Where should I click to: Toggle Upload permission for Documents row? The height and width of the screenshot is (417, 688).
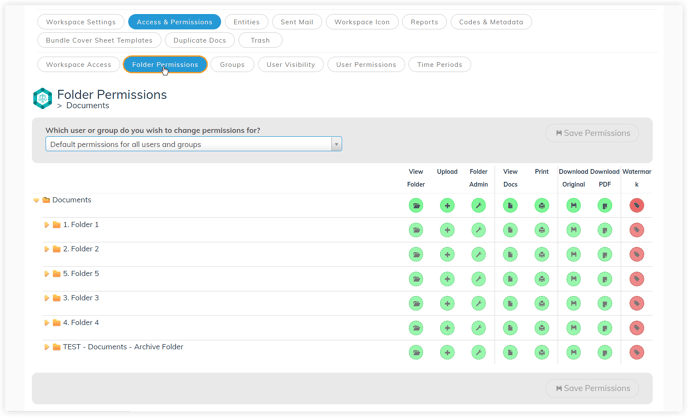tap(447, 205)
